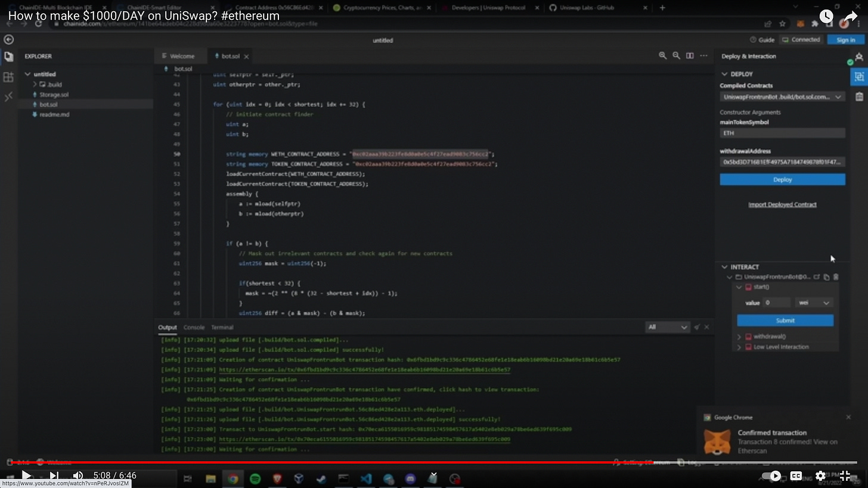Close the Output panel

click(x=706, y=327)
